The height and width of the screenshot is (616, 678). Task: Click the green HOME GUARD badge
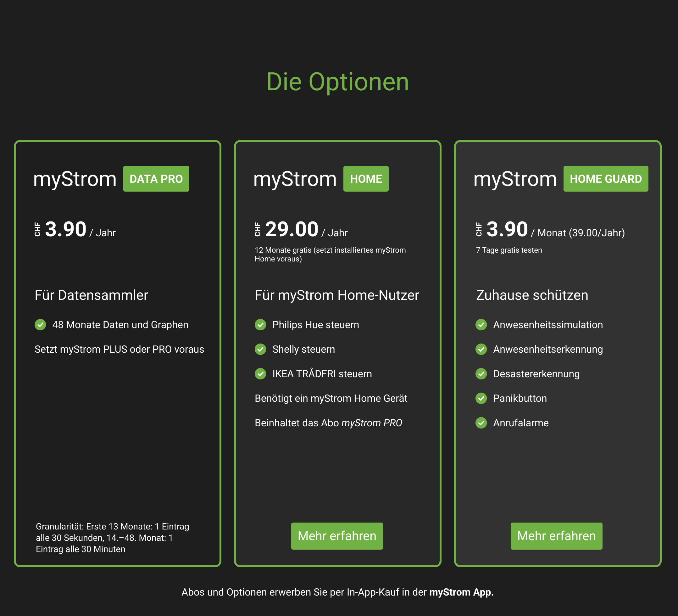[605, 179]
